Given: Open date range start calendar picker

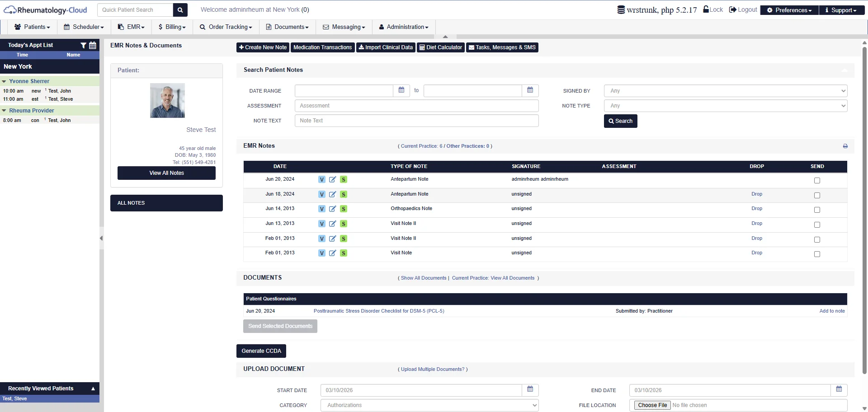Looking at the screenshot, I should [401, 90].
